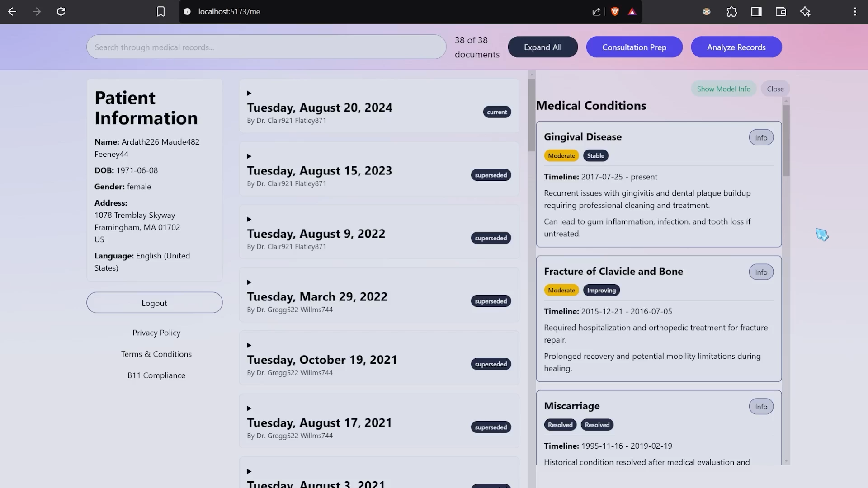This screenshot has width=868, height=488.
Task: Reload the page with refresh icon
Action: pos(61,12)
